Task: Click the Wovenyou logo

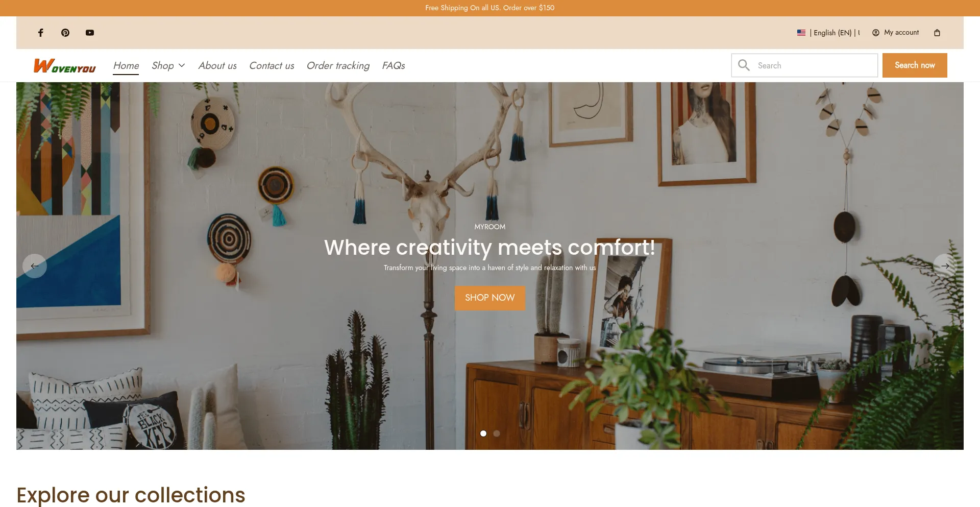Action: tap(65, 65)
